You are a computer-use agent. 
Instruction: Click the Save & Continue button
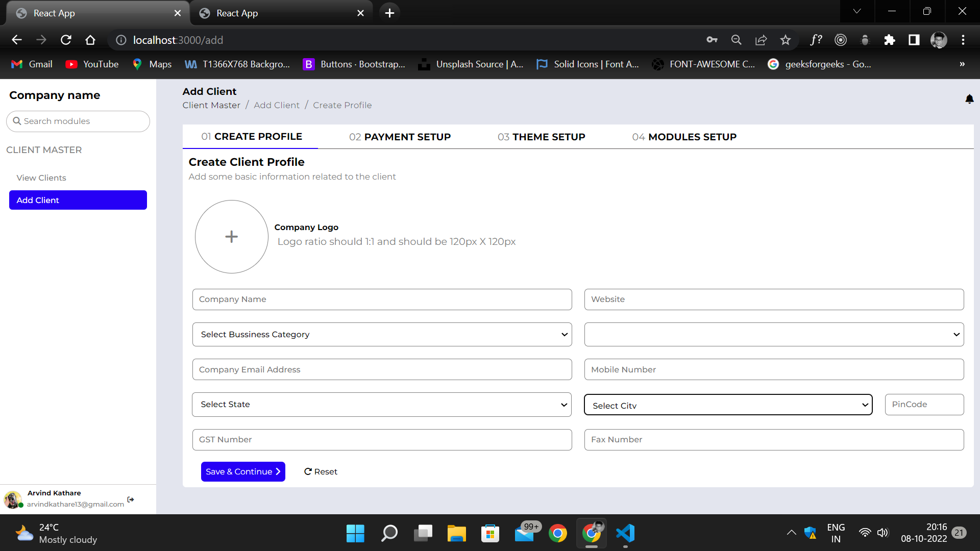[243, 472]
